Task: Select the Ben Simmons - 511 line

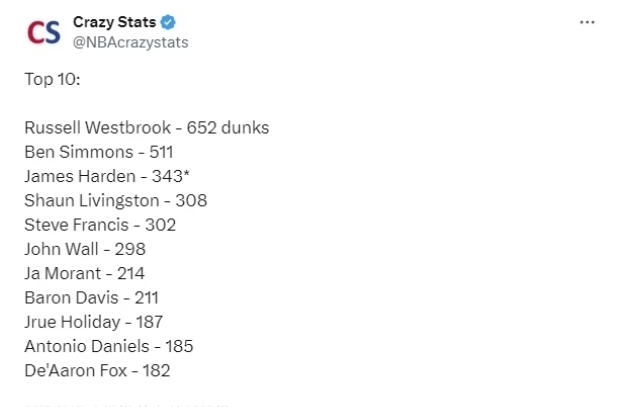Action: coord(99,152)
